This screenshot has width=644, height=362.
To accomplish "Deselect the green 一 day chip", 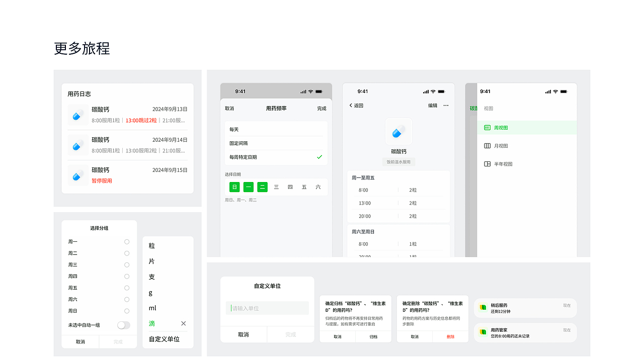I will [x=249, y=187].
